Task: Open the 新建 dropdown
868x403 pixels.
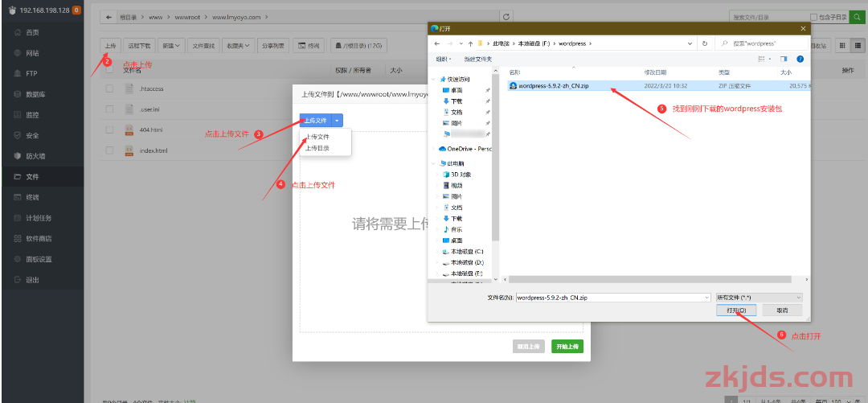Action: [171, 46]
